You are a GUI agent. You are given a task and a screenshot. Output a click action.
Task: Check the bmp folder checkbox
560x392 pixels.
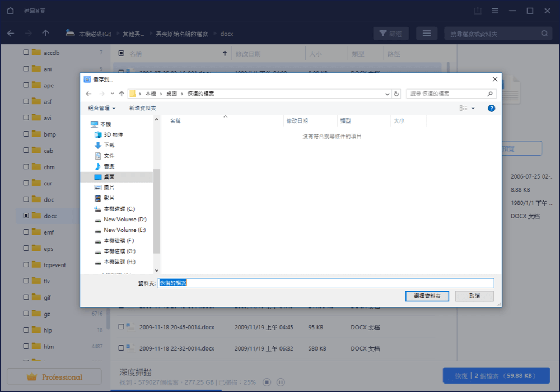click(26, 134)
